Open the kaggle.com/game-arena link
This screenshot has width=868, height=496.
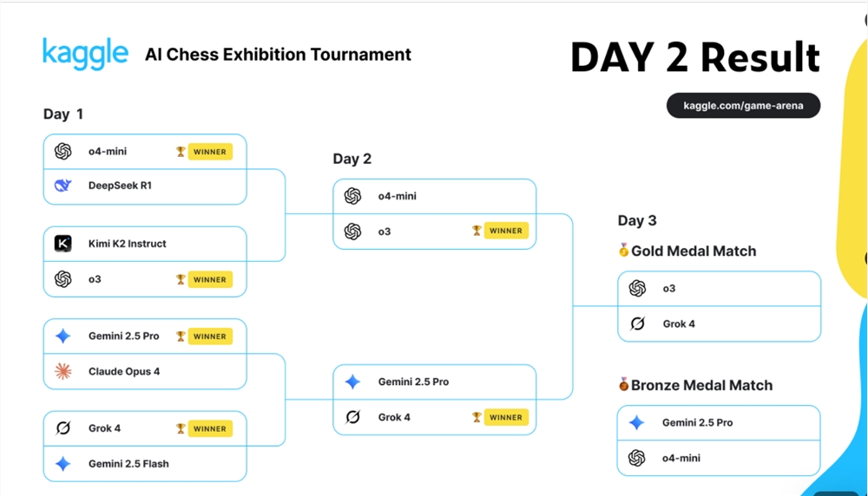click(743, 106)
